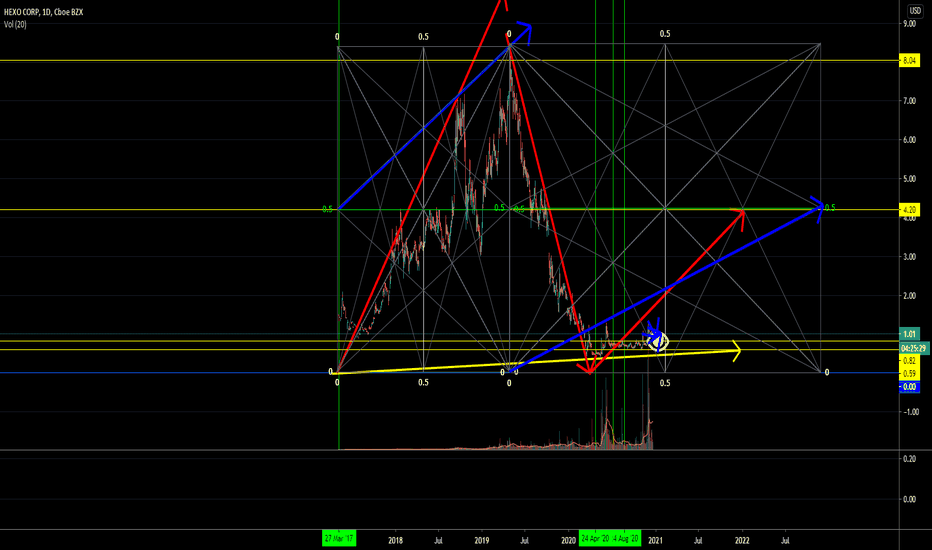Screen dimensions: 932x550
Task: Open the USD currency selector
Action: coord(914,11)
